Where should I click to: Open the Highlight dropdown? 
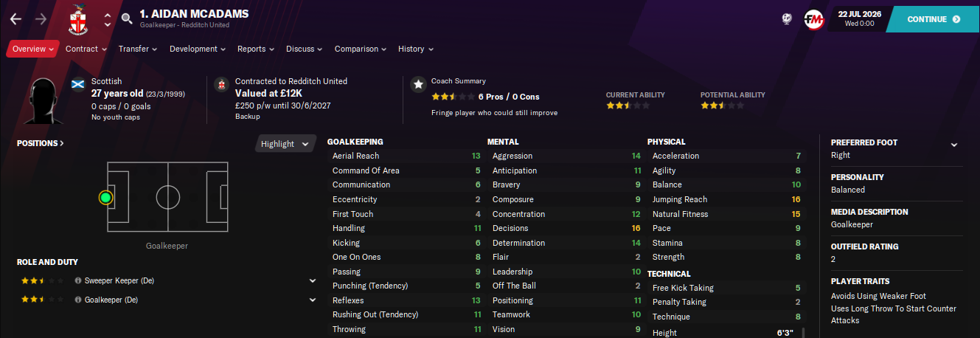(x=285, y=144)
